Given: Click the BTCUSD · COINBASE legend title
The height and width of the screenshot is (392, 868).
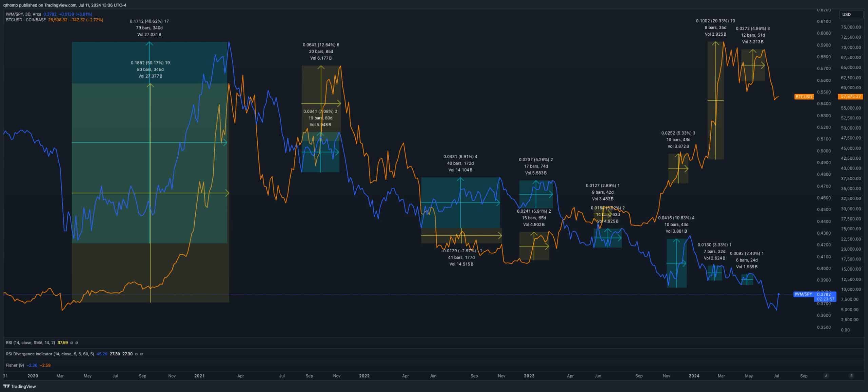Looking at the screenshot, I should (26, 20).
